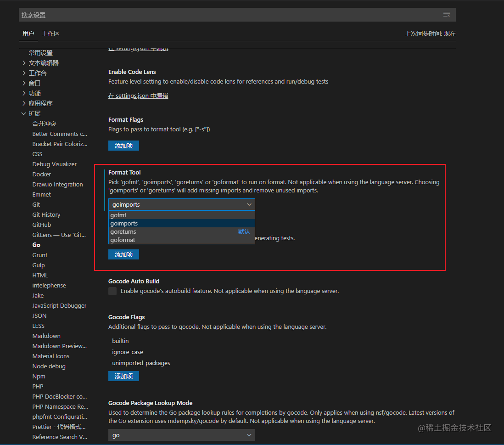Viewport: 504px width, 445px height.
Task: Switch to the 工作区 settings tab
Action: click(x=50, y=33)
